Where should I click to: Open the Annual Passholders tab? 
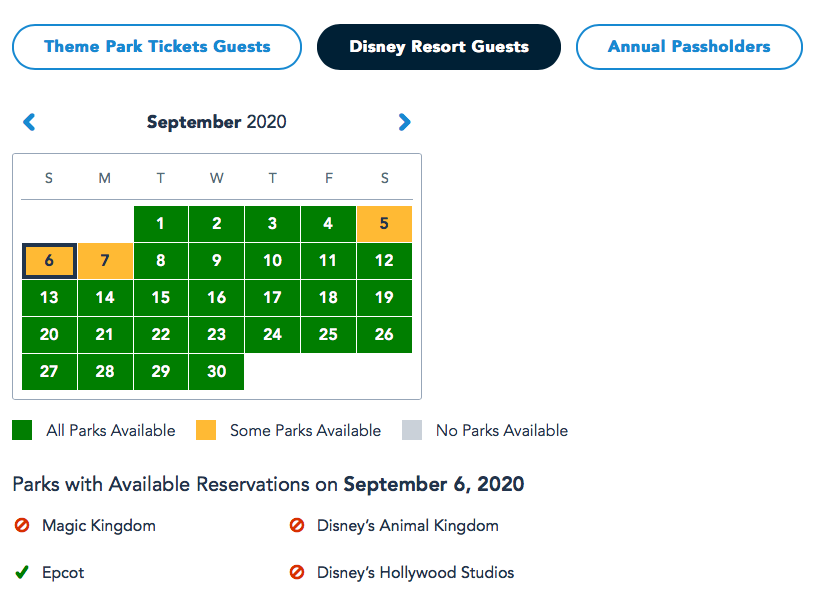(x=689, y=47)
